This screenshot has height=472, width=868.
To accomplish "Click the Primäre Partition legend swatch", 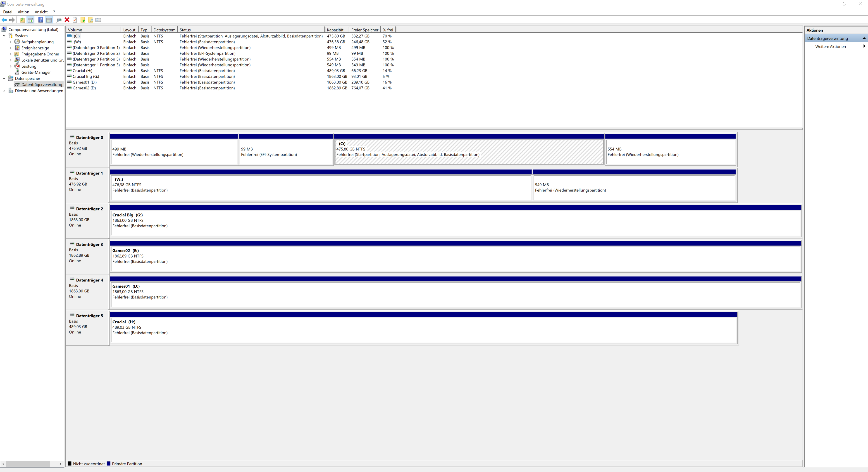I will [x=109, y=464].
